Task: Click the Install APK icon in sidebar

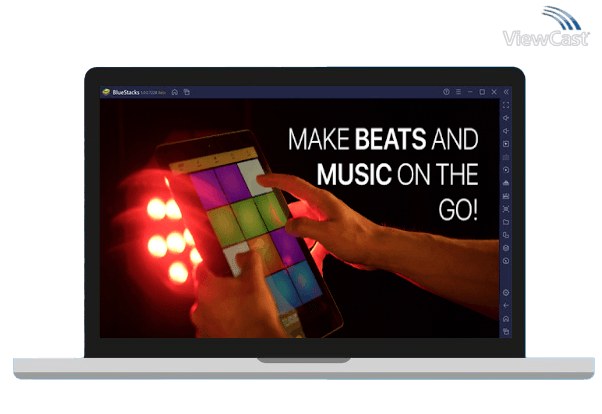Action: [x=506, y=183]
